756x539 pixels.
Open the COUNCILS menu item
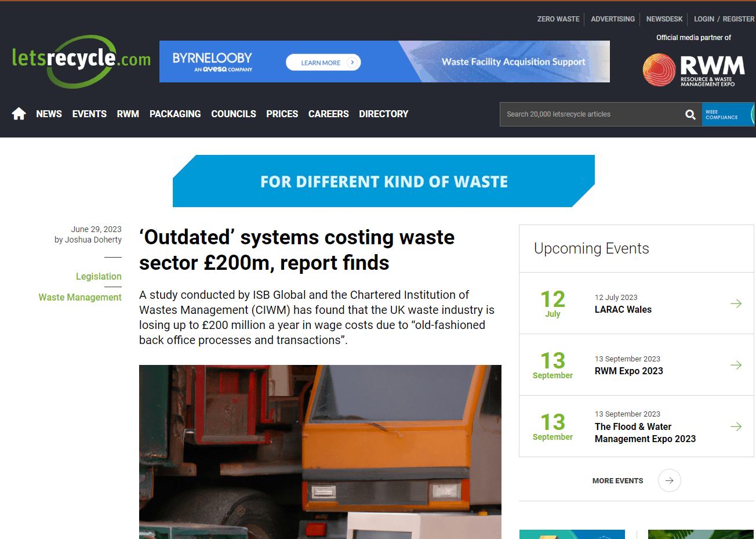[234, 114]
